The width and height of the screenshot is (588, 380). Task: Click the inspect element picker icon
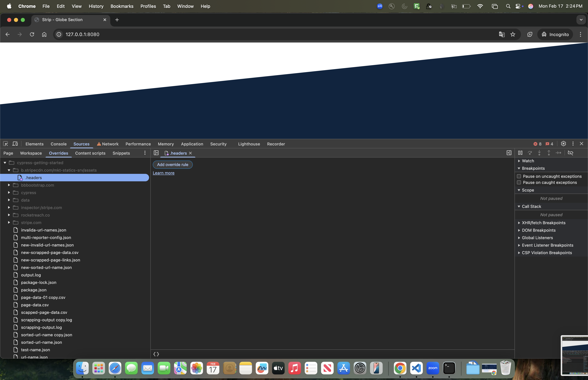coord(5,144)
